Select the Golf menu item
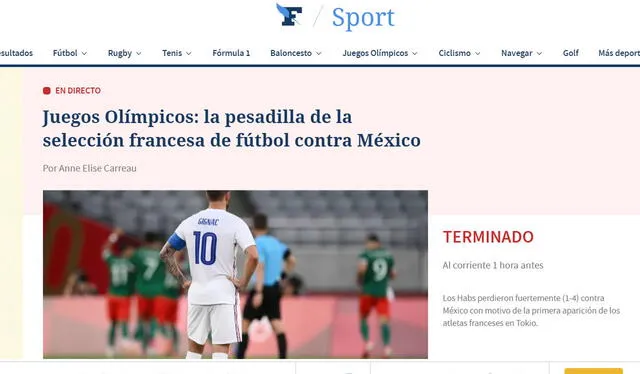 coord(571,53)
